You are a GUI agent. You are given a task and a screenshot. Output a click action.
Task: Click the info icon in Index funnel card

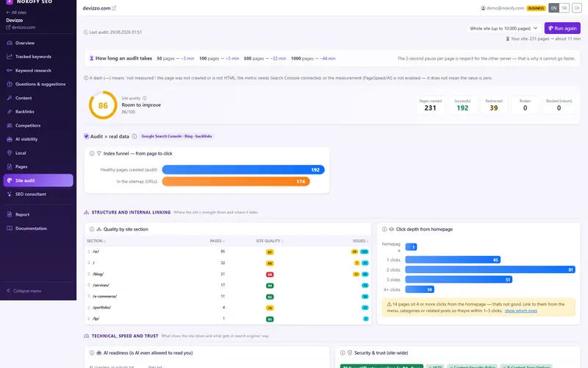pyautogui.click(x=92, y=154)
